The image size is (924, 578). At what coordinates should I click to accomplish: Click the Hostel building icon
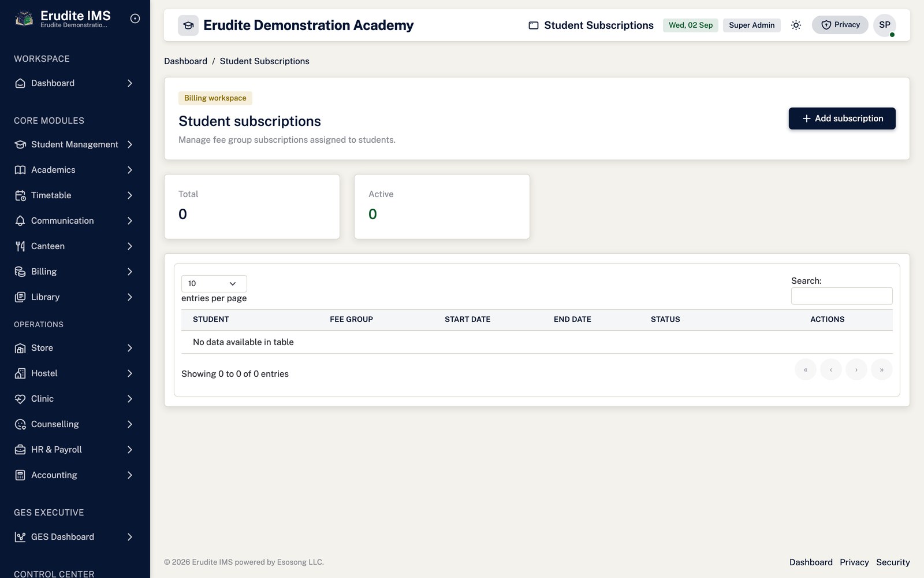tap(20, 373)
